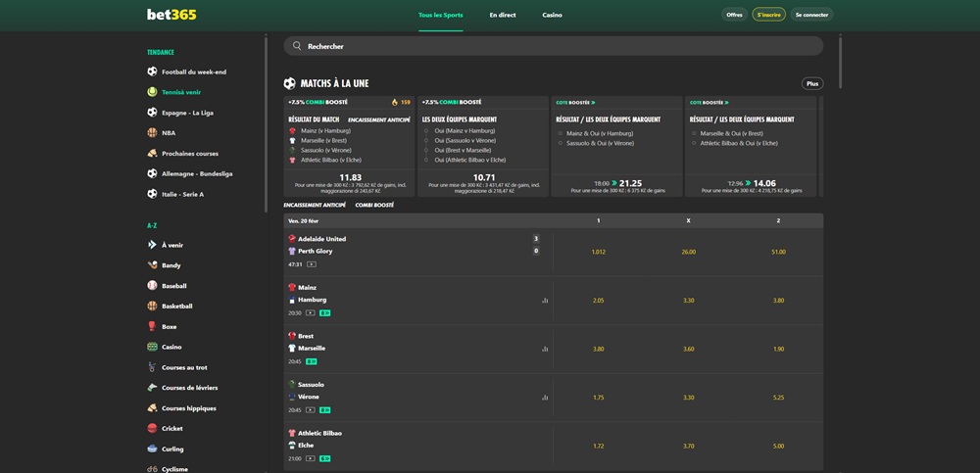This screenshot has height=473, width=980.
Task: Select odds 1.72 for Athletic Bilbao win
Action: pyautogui.click(x=598, y=447)
